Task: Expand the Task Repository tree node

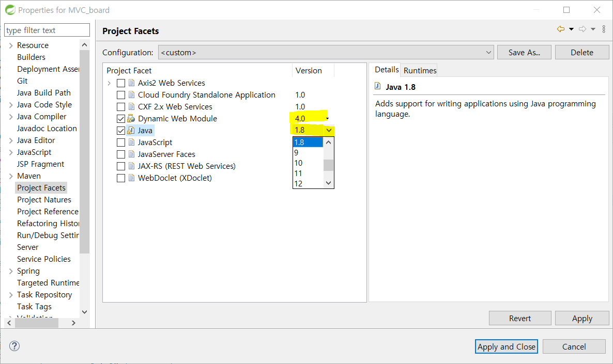Action: pyautogui.click(x=11, y=295)
